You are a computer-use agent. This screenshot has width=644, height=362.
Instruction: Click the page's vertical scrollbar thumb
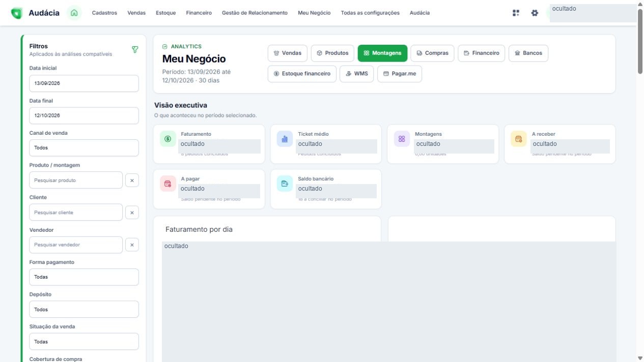click(640, 42)
